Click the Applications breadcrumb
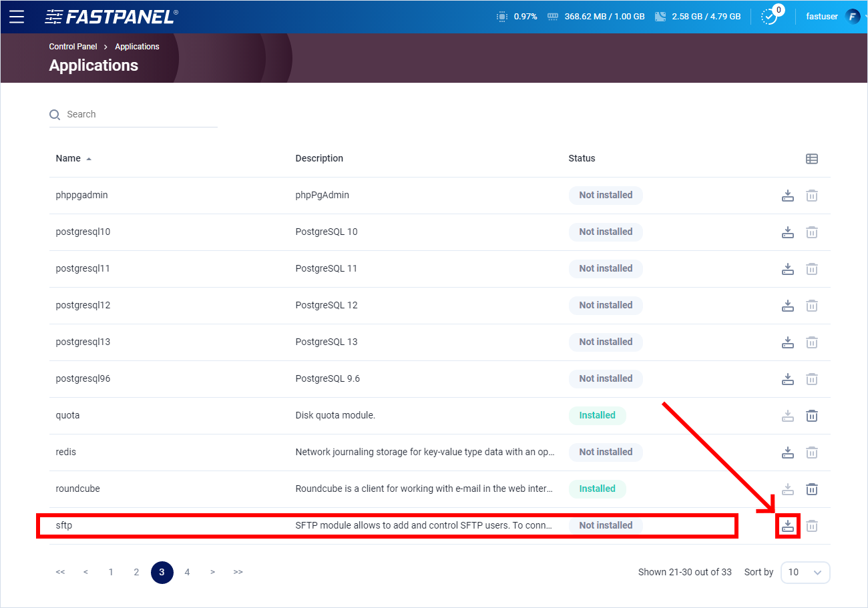The image size is (868, 608). tap(137, 47)
